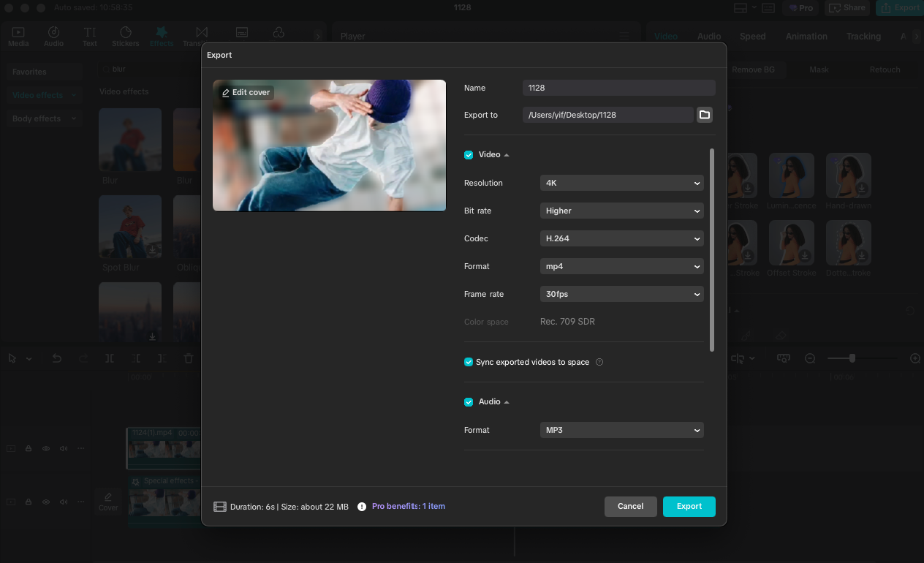Disable Sync exported videos to space

pos(468,362)
